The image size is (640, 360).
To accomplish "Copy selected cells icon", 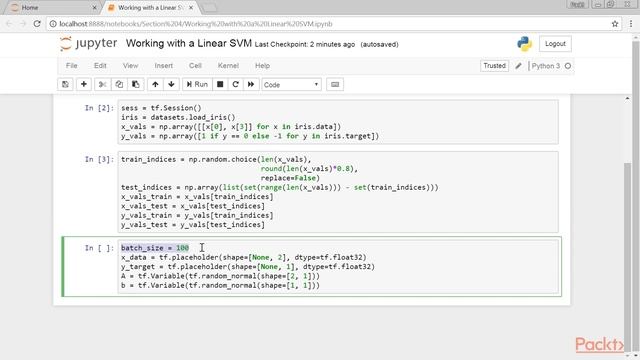I will [x=119, y=84].
